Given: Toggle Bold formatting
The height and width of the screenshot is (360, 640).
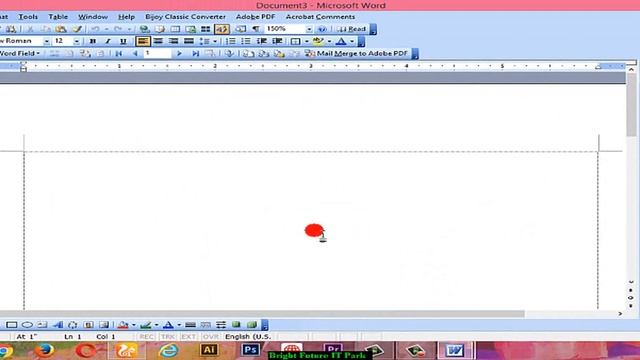Looking at the screenshot, I should tap(93, 41).
